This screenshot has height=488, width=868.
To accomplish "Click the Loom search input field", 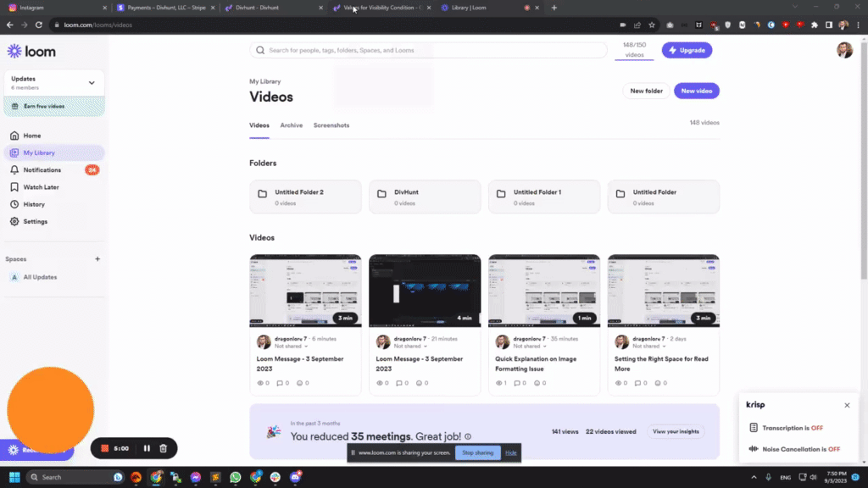I will (428, 50).
